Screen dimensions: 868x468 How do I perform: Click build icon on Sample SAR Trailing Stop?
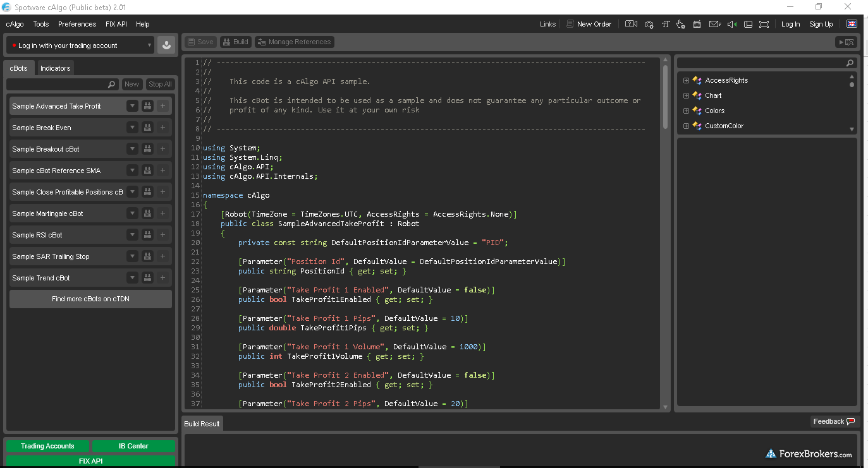point(147,256)
